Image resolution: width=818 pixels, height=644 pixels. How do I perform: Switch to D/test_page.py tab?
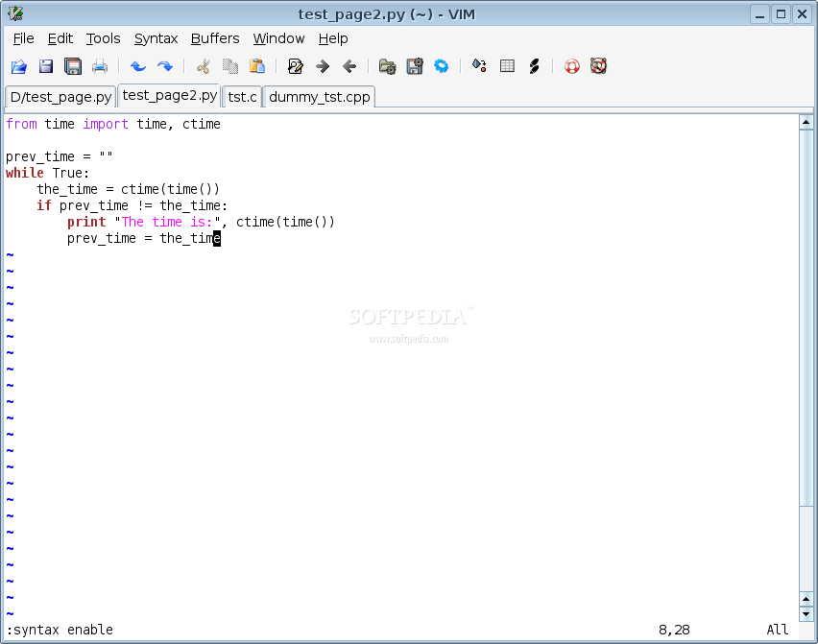pos(60,97)
